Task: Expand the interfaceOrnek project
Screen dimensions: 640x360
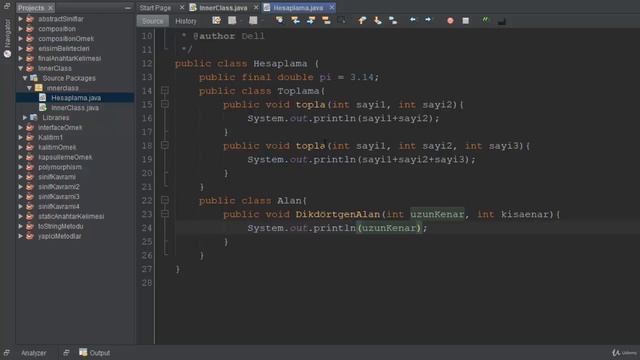Action: (20, 127)
